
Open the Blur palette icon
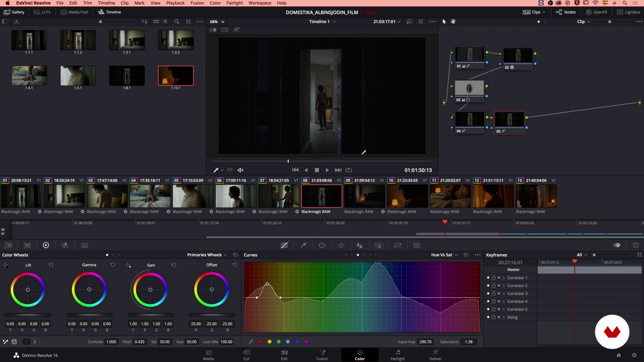click(360, 245)
